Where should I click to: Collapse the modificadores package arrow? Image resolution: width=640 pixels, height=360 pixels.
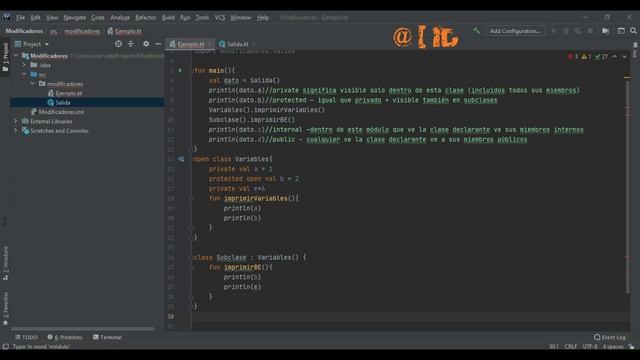coord(33,84)
